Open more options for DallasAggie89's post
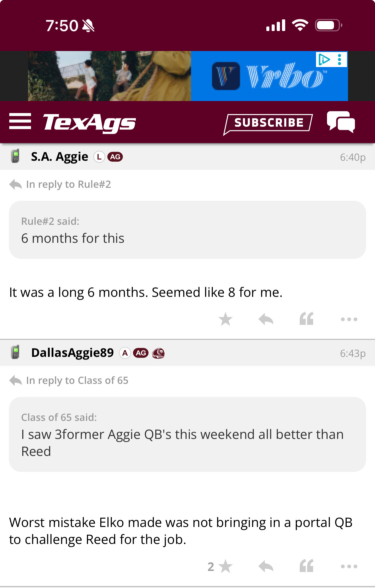This screenshot has width=375, height=588. pyautogui.click(x=349, y=567)
